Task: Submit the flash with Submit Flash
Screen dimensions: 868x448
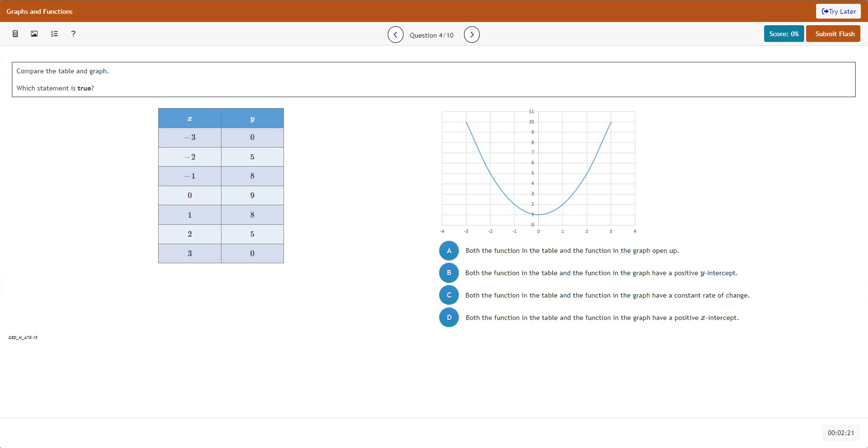Action: pyautogui.click(x=833, y=34)
